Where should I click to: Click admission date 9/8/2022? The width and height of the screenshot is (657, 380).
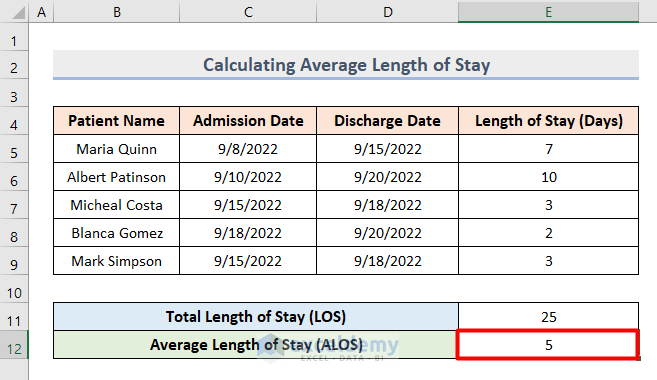coord(248,149)
